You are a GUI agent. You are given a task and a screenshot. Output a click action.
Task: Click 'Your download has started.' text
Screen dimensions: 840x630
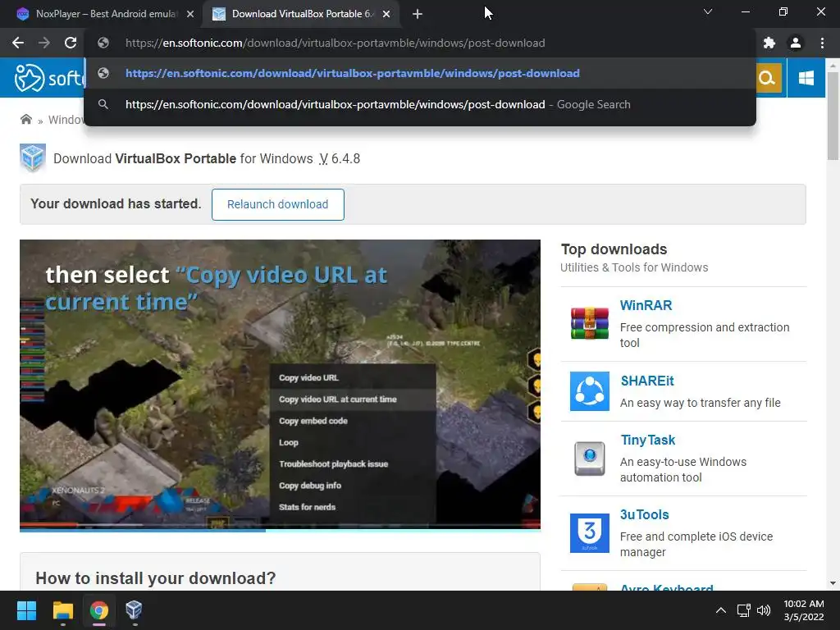click(116, 203)
